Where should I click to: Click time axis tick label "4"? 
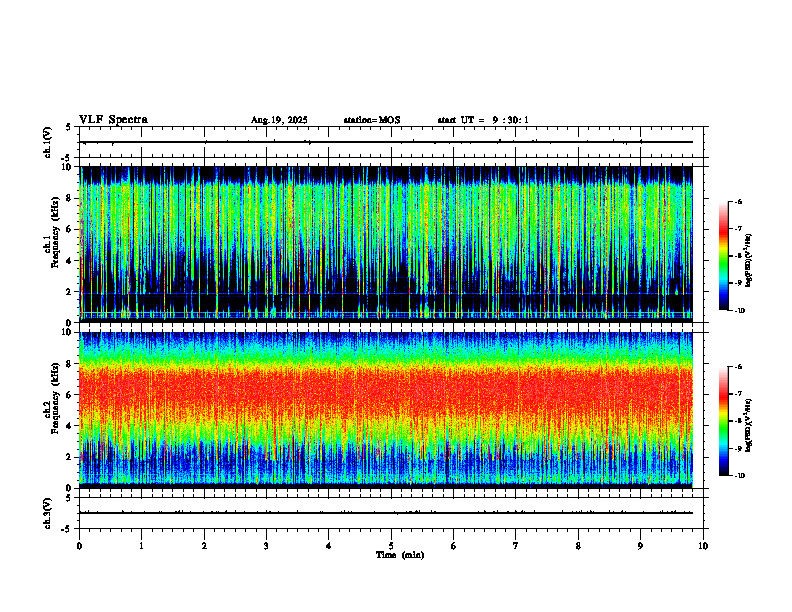point(329,546)
